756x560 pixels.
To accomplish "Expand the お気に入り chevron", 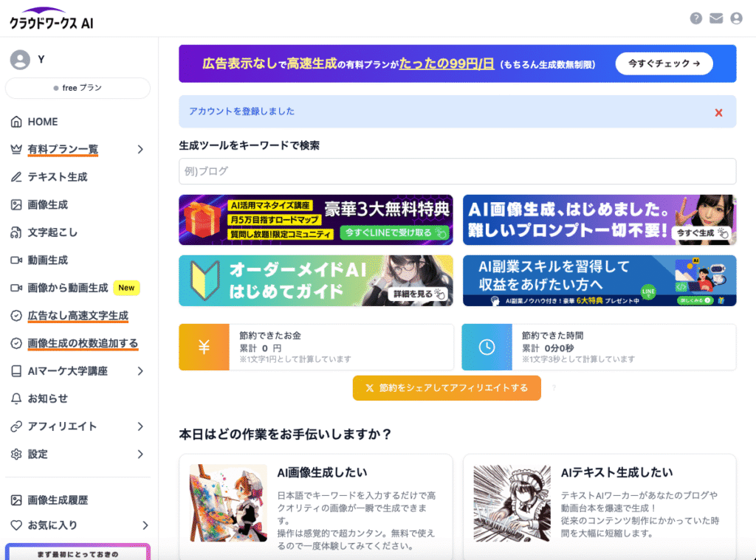I will pyautogui.click(x=145, y=525).
